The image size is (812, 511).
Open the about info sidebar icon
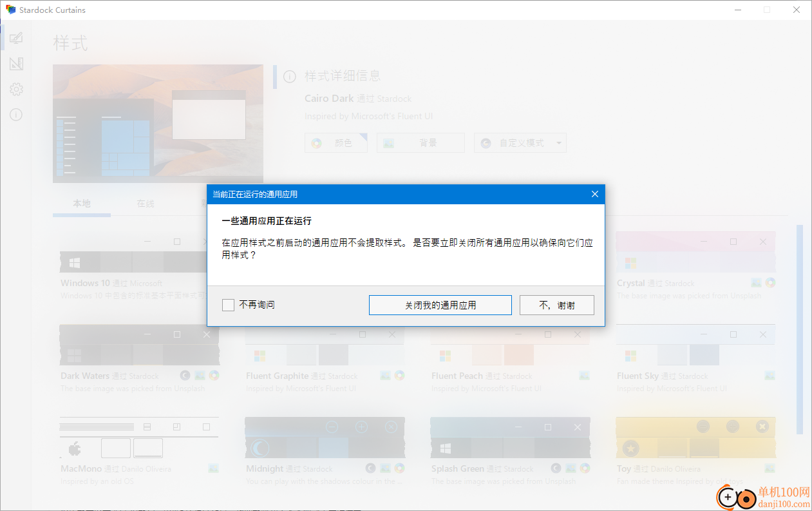(16, 115)
